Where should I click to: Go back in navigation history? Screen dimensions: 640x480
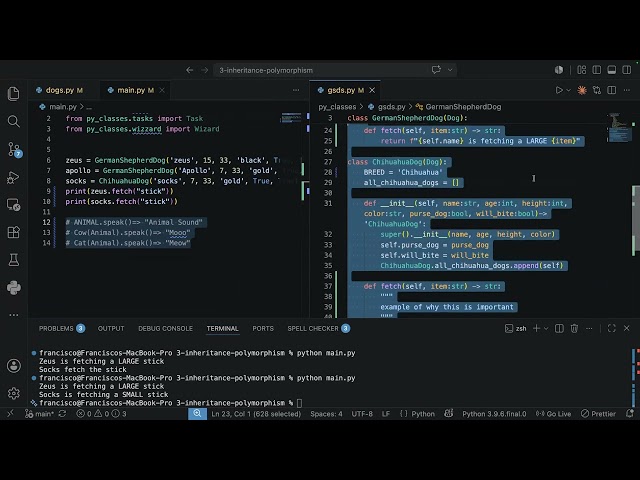[189, 70]
